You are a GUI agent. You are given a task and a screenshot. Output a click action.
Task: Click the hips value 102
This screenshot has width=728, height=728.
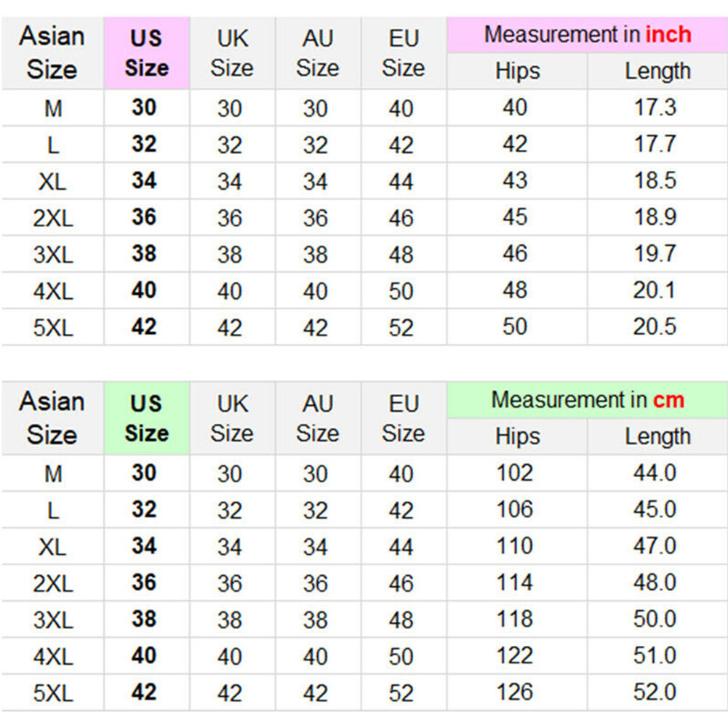click(x=515, y=473)
